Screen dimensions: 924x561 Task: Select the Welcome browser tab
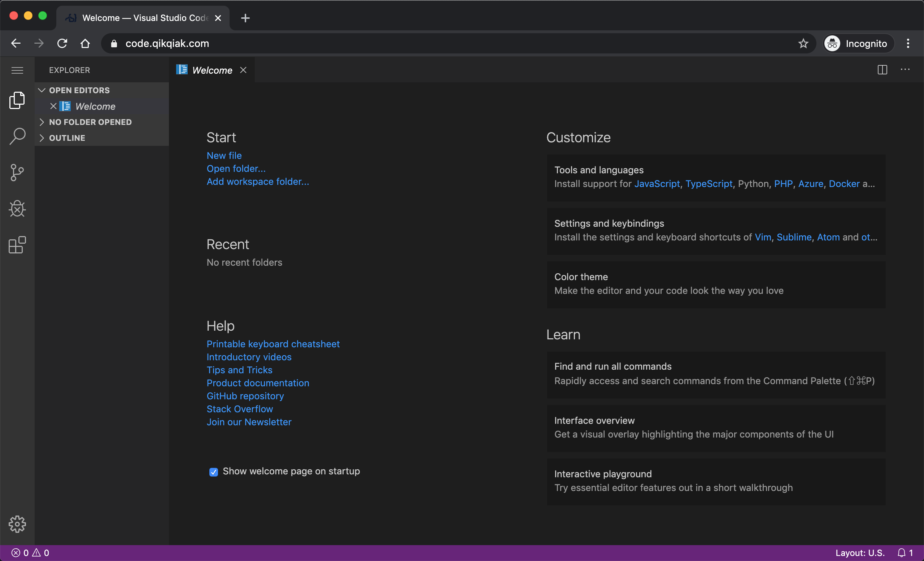143,18
